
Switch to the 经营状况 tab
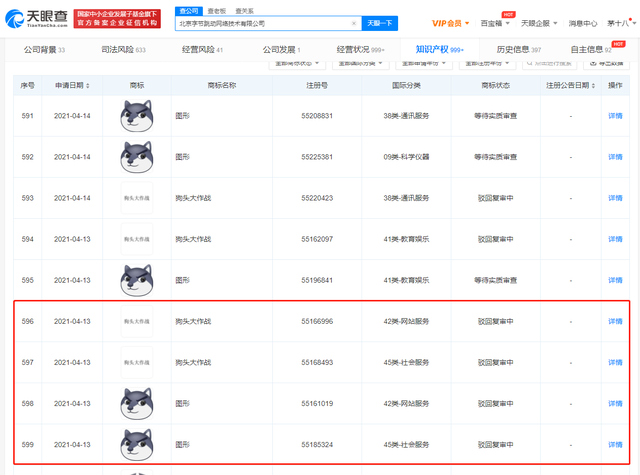click(360, 50)
